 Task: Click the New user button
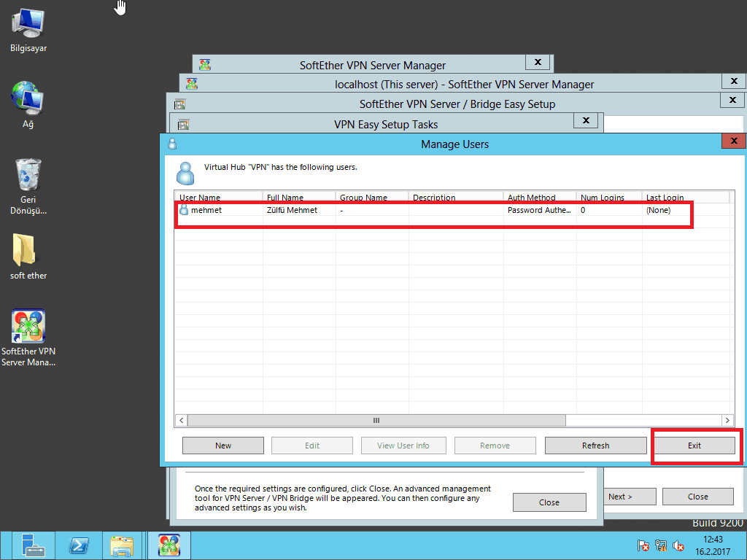coord(223,446)
